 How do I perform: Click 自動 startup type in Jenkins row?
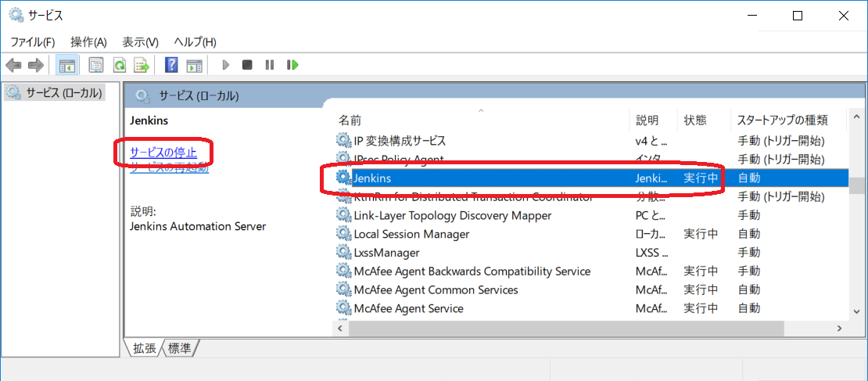tap(749, 178)
